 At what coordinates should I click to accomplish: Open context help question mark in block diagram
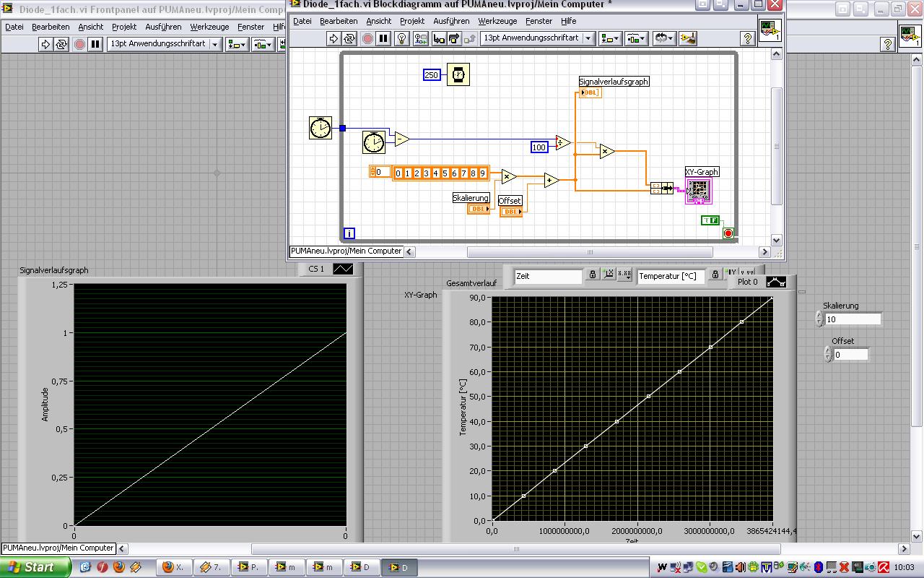click(748, 38)
